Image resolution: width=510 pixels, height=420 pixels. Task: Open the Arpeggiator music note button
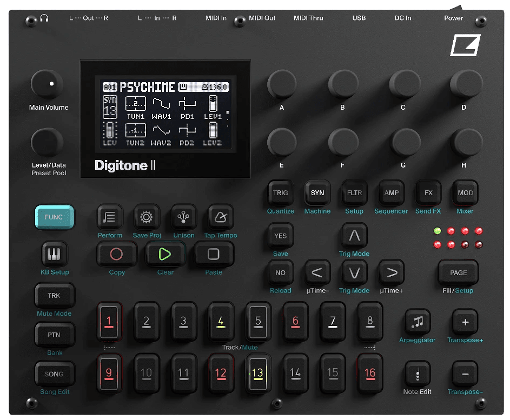pyautogui.click(x=418, y=322)
